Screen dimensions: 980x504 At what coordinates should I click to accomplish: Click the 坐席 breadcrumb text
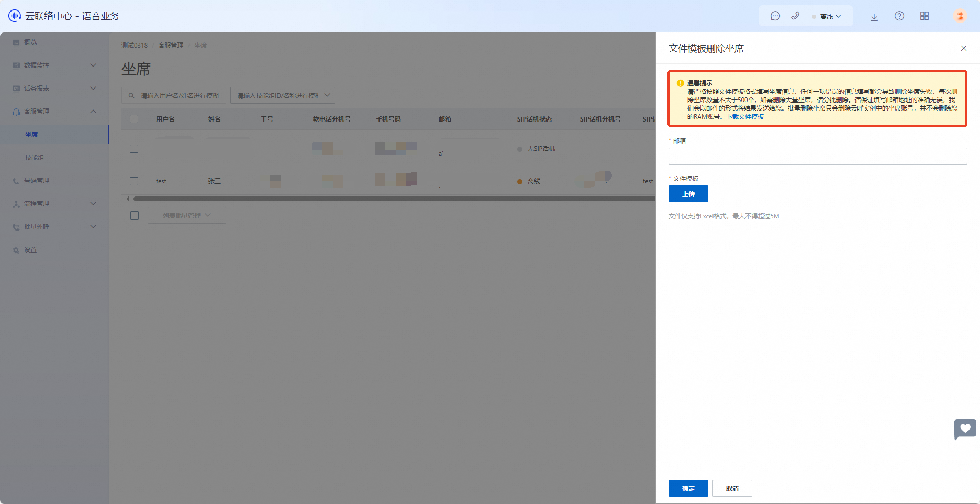tap(201, 46)
